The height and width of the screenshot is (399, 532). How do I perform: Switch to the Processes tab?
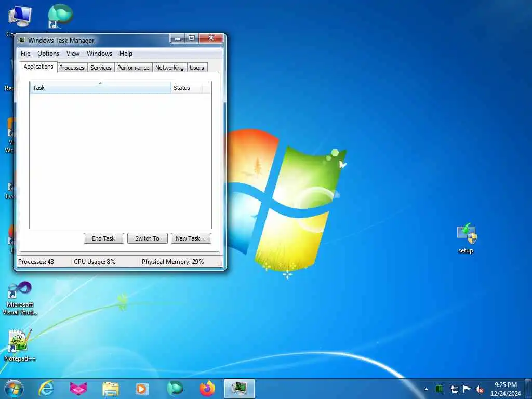point(72,68)
